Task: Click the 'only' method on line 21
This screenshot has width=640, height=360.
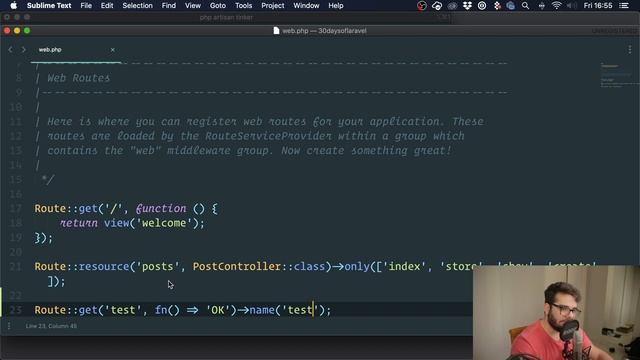Action: tap(357, 267)
